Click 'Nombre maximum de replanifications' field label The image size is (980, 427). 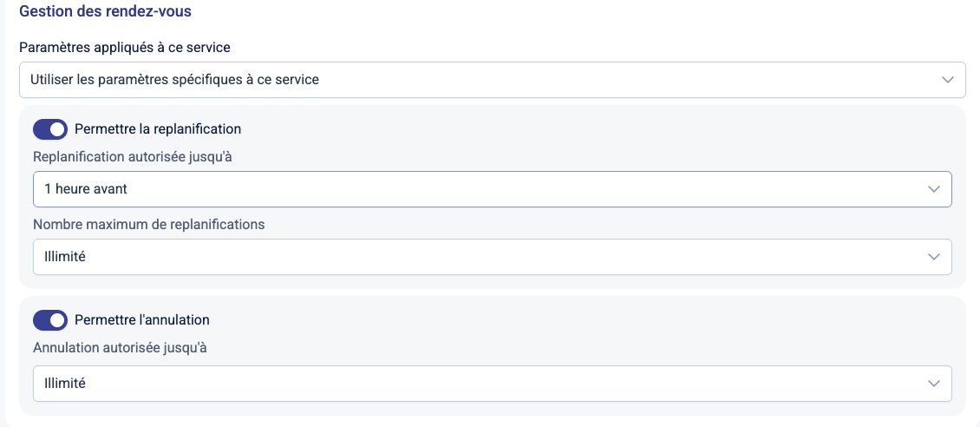[149, 224]
